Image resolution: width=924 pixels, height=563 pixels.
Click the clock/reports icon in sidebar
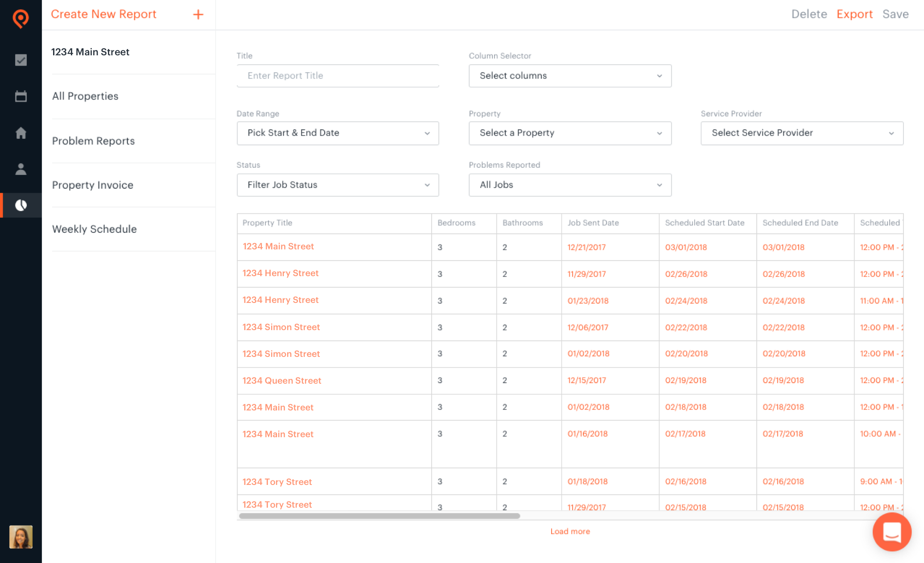pos(21,204)
